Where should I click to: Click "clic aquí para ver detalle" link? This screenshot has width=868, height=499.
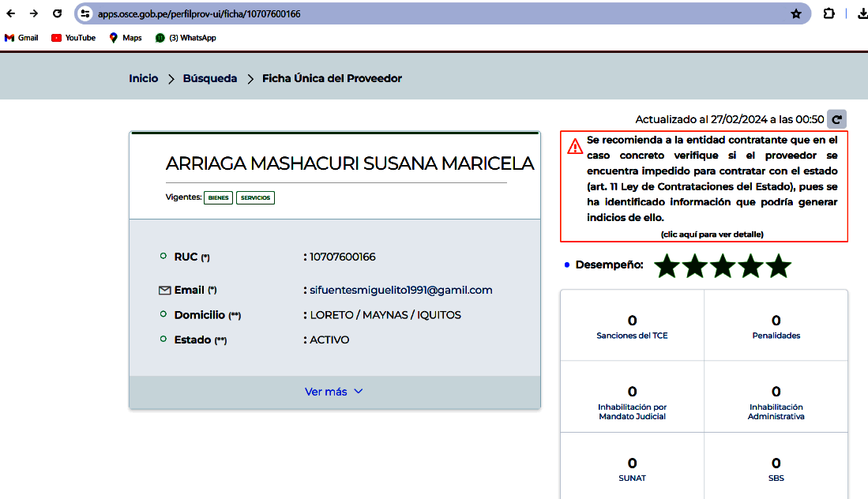[x=712, y=234]
